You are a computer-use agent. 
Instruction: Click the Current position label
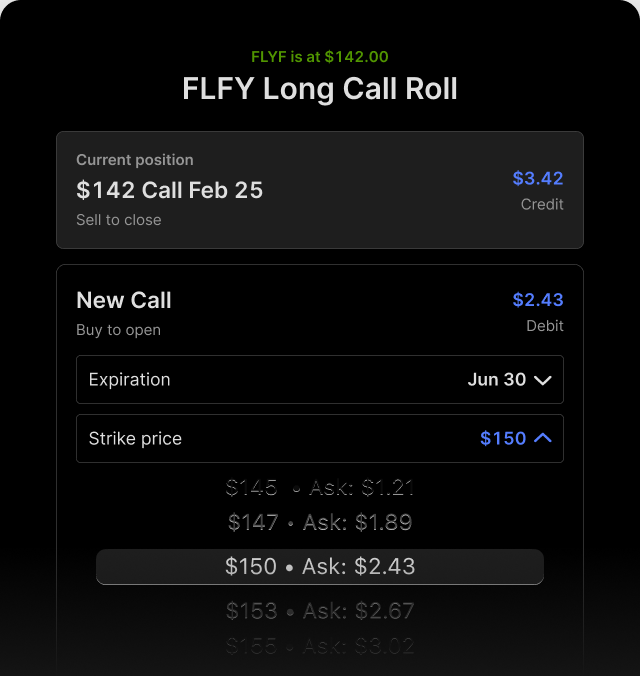[x=135, y=160]
